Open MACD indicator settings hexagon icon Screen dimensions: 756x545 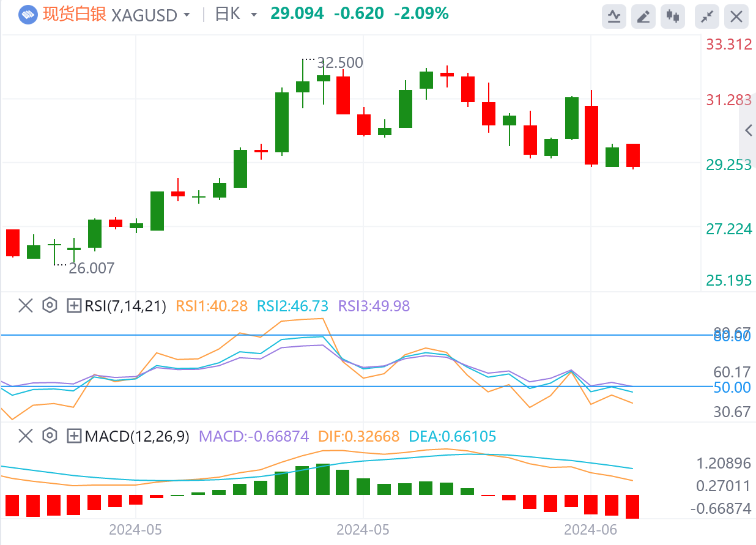point(50,436)
